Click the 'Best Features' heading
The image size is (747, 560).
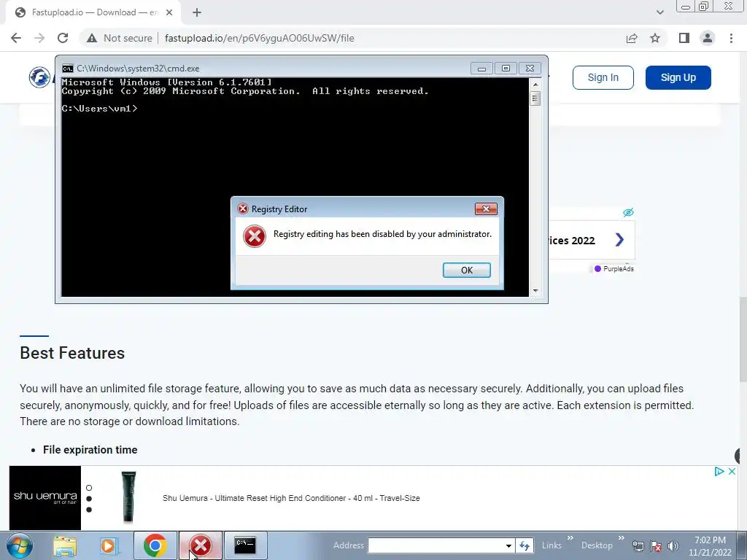72,353
